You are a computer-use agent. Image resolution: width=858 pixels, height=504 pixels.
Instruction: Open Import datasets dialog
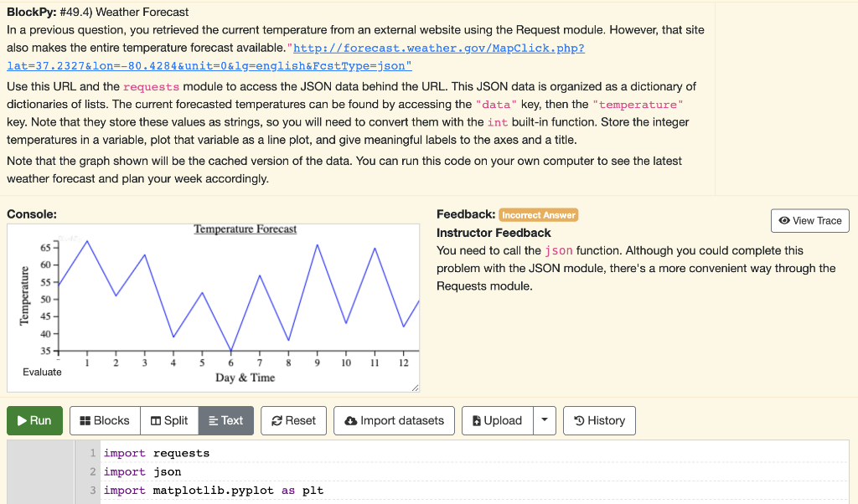tap(394, 420)
